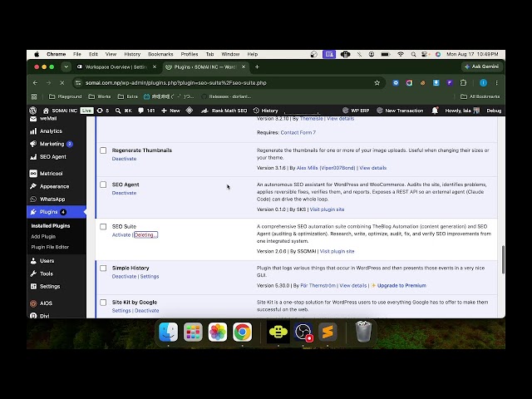
Task: Check the Site Kit by Google checkbox
Action: [103, 303]
